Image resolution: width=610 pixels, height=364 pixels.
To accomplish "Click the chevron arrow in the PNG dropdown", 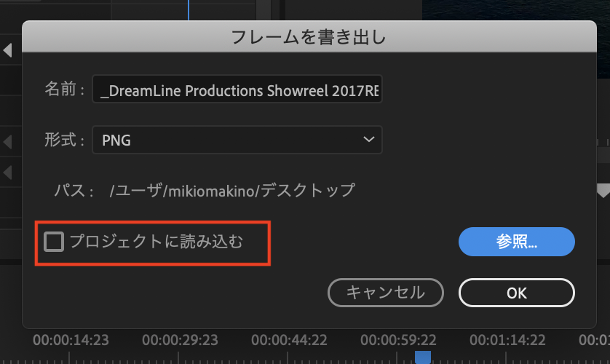I will click(x=369, y=140).
